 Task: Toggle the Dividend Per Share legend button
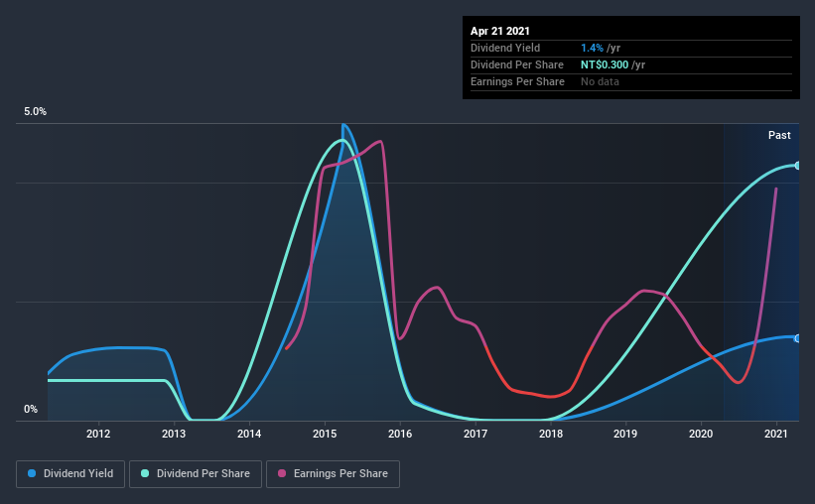[x=196, y=474]
